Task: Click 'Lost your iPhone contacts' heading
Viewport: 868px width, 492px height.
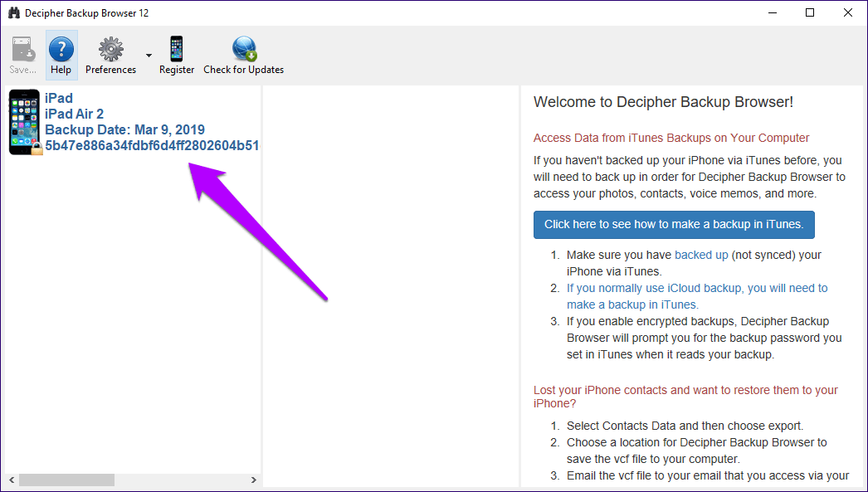Action: 686,397
